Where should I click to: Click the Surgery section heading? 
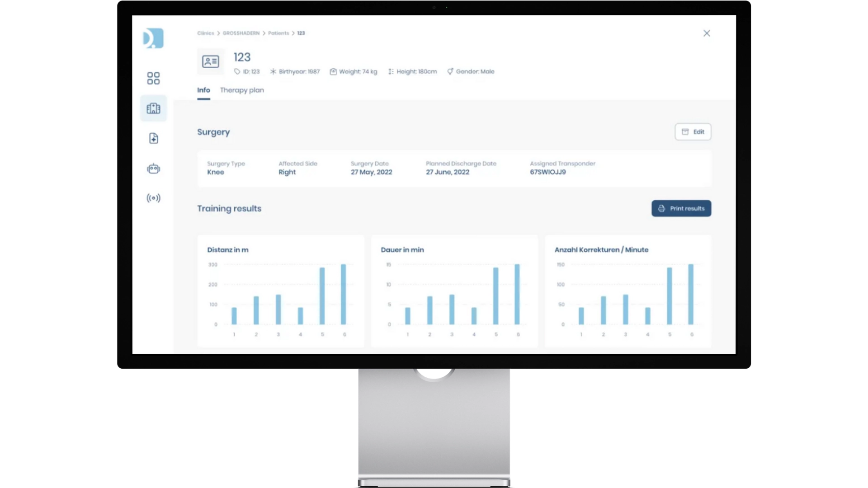pyautogui.click(x=213, y=132)
